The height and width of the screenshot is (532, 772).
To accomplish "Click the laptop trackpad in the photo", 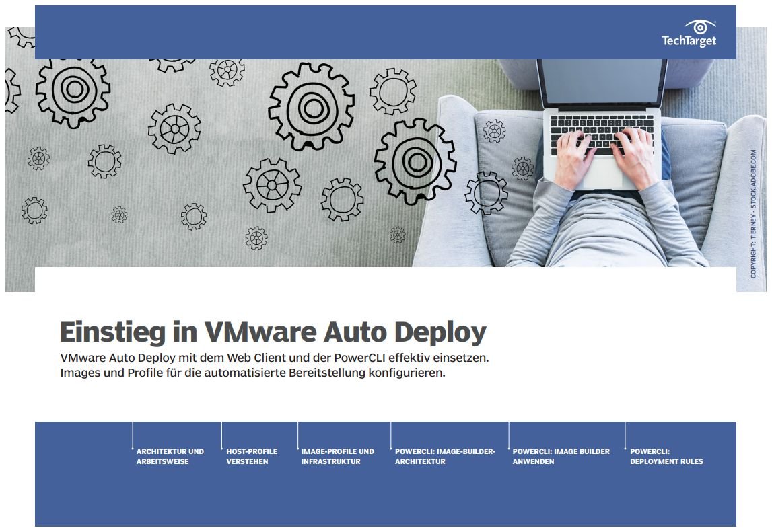I will (x=602, y=173).
